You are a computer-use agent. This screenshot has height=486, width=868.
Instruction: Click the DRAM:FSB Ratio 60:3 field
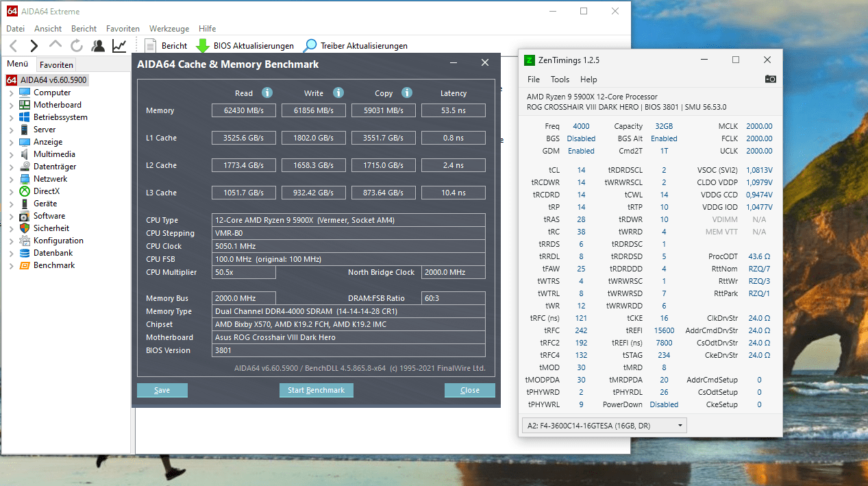pyautogui.click(x=454, y=298)
